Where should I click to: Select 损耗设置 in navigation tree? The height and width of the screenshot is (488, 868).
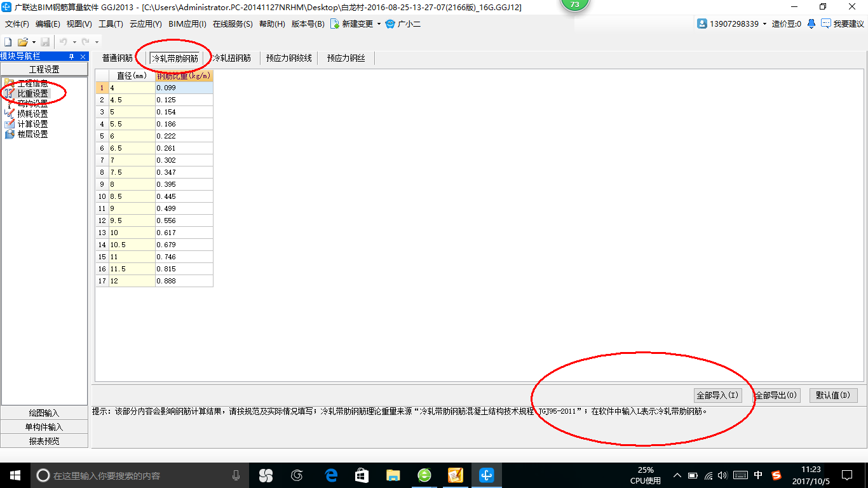(32, 114)
